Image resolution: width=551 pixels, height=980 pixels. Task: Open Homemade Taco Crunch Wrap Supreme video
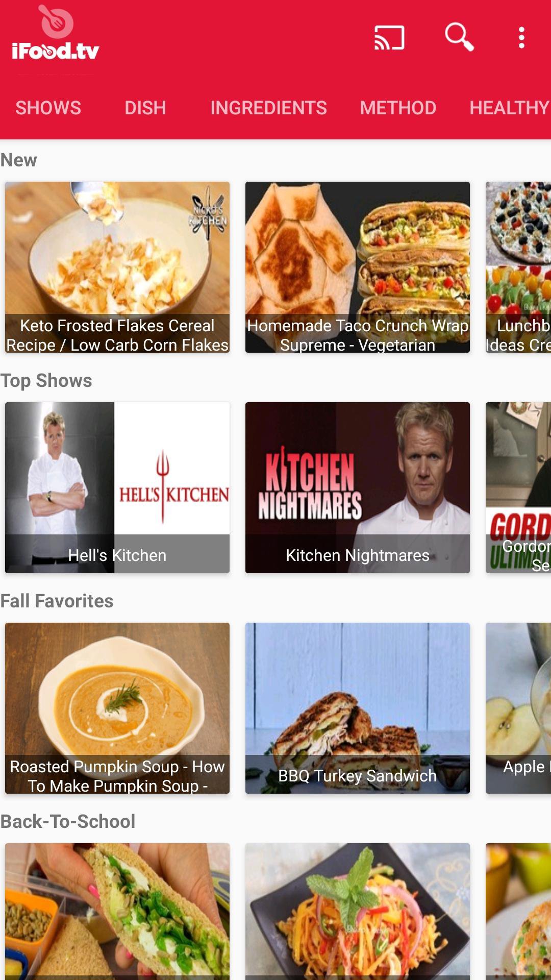pos(358,267)
